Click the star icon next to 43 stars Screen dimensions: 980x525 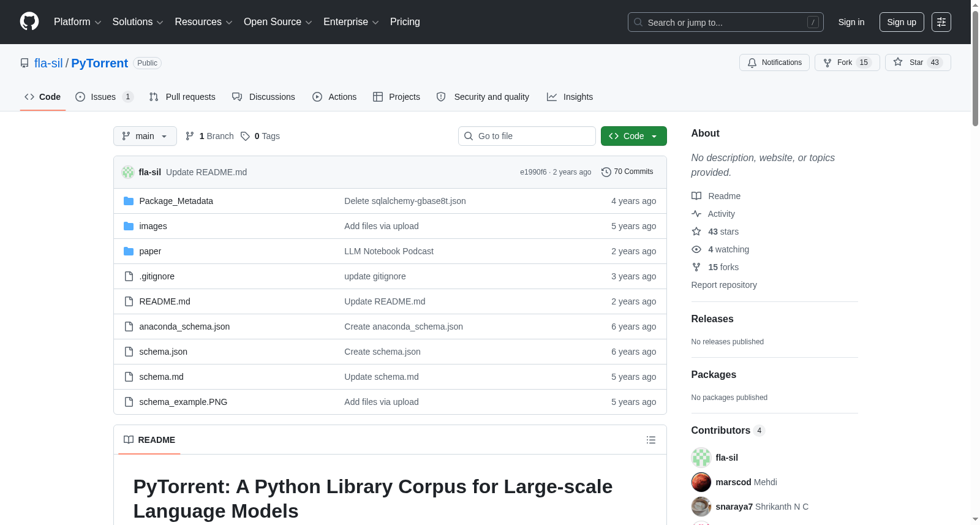[x=696, y=232]
